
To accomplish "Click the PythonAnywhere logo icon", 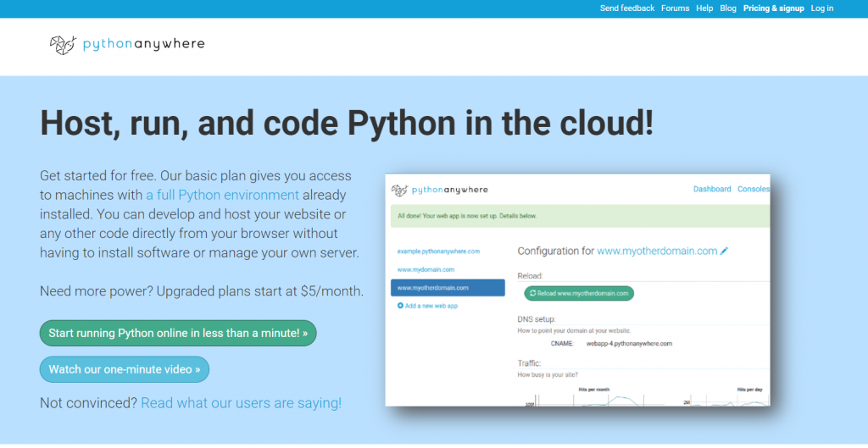I will pyautogui.click(x=63, y=45).
